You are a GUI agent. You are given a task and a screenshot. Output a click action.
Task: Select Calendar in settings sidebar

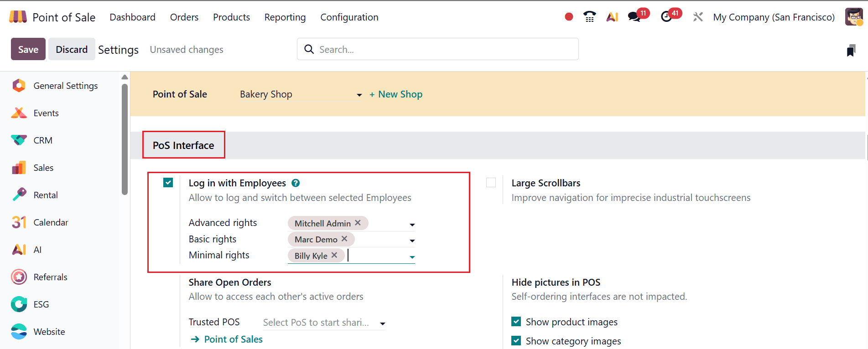coord(51,222)
